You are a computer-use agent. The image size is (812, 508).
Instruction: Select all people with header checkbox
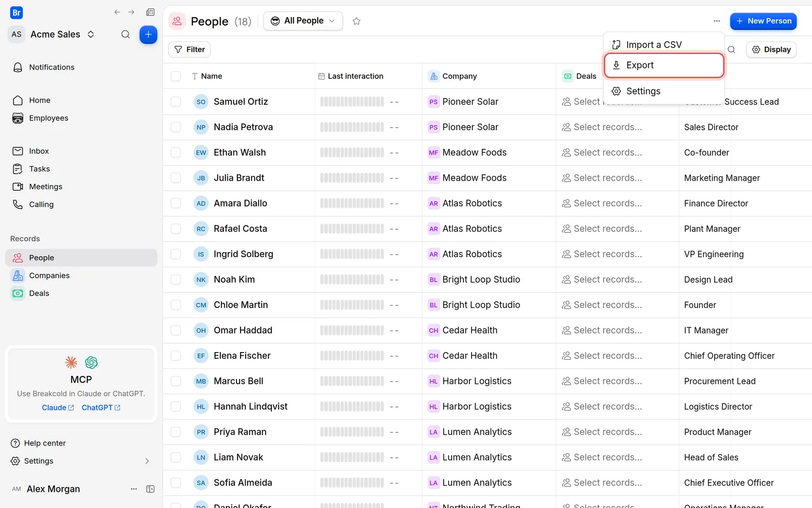tap(176, 76)
